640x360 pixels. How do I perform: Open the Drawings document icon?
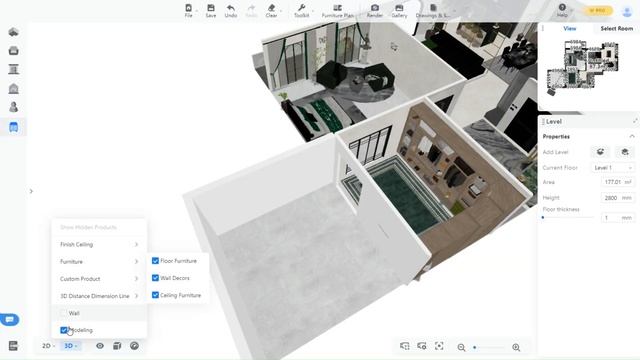click(433, 8)
